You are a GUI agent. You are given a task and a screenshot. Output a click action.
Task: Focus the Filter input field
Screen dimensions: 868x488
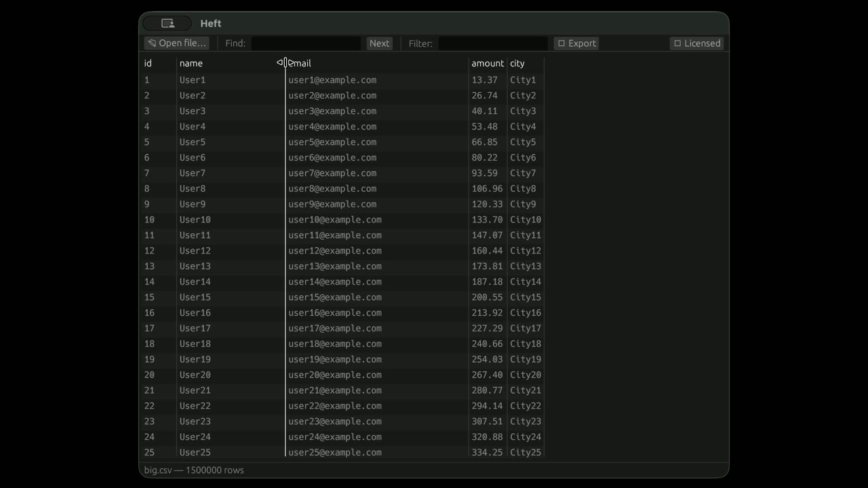(493, 43)
